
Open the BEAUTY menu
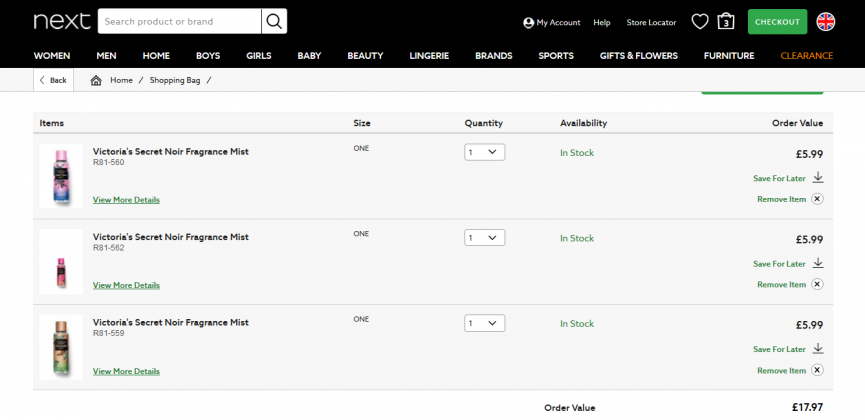click(365, 56)
